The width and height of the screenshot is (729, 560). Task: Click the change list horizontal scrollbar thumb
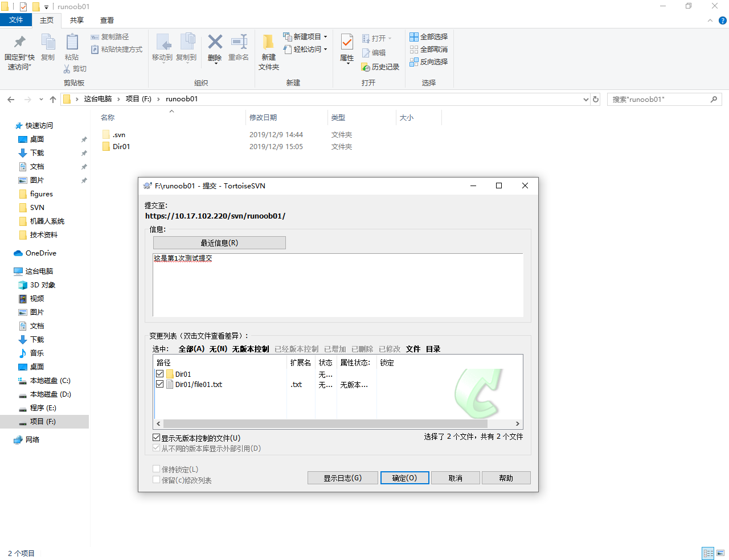[326, 423]
